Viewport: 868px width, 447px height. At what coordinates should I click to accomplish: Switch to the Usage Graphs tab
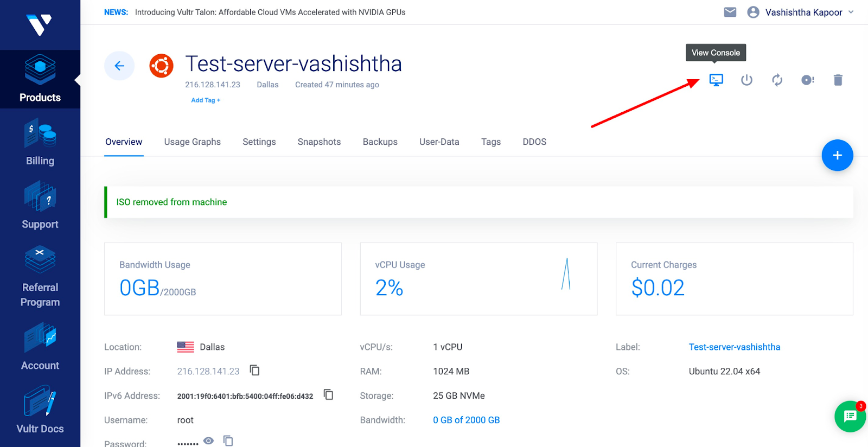point(193,142)
